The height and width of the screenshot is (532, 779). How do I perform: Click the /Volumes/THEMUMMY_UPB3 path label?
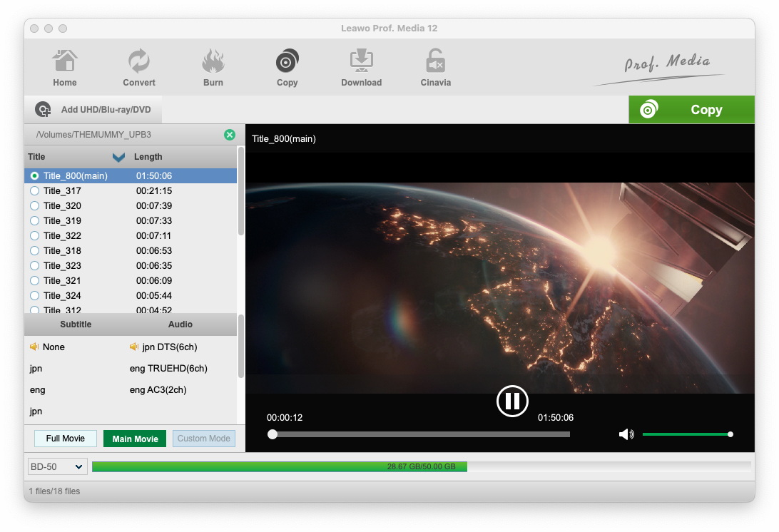93,135
